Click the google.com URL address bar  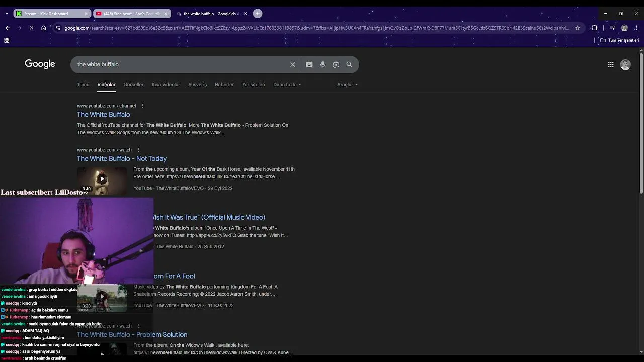317,28
